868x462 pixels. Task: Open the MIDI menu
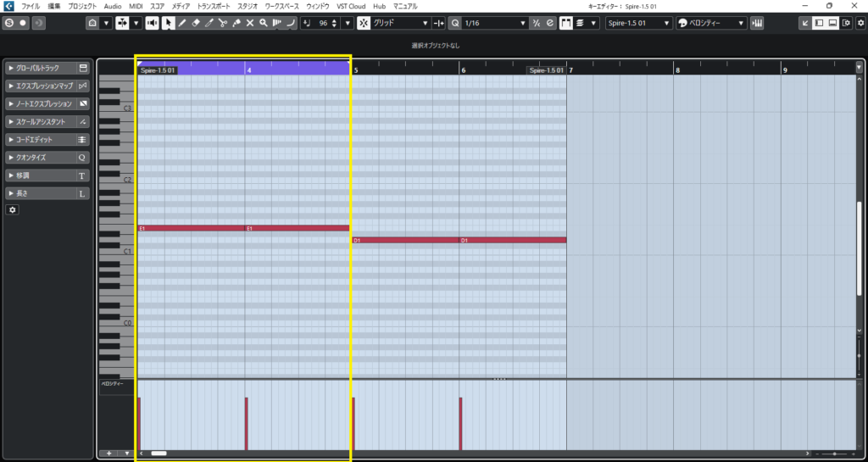(x=136, y=6)
